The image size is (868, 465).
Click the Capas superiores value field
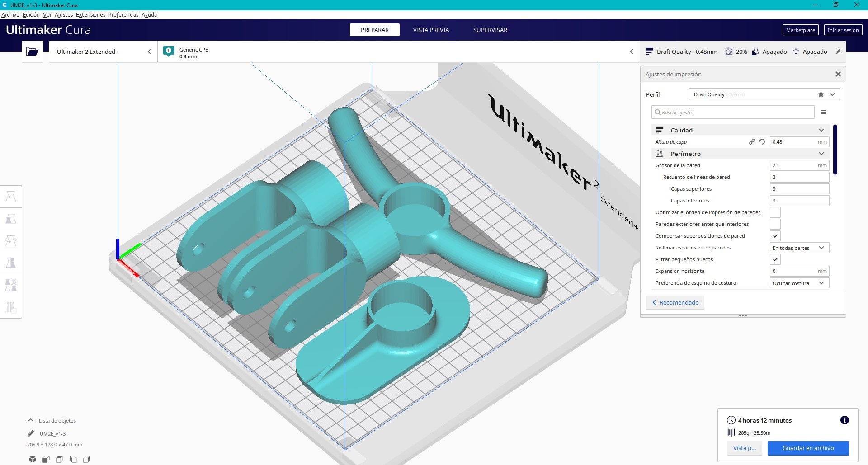(800, 189)
